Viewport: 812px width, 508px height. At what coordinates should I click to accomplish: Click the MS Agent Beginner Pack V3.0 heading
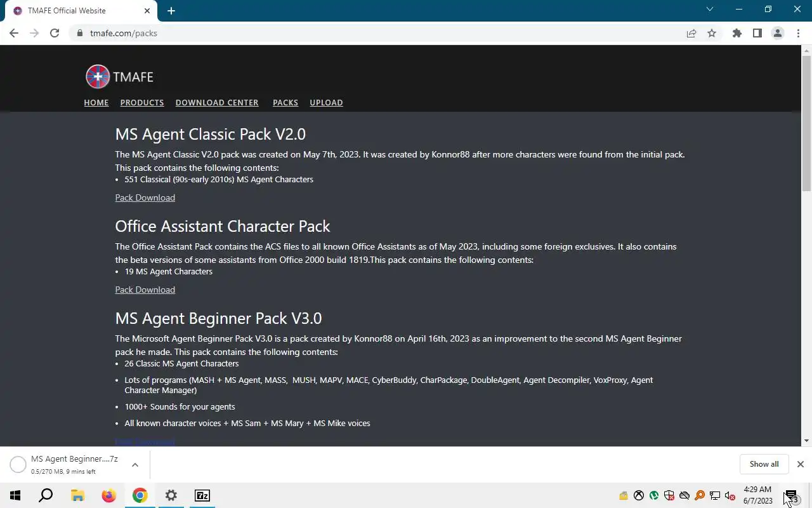point(218,318)
